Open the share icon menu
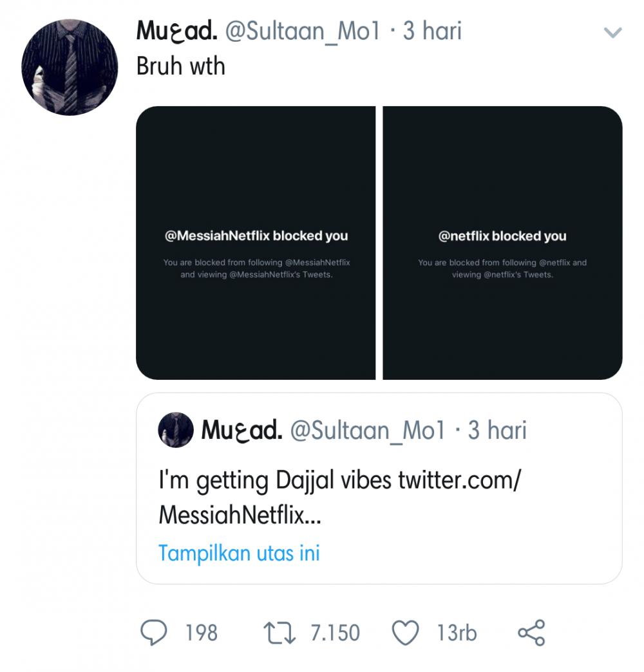Screen dimensions: 644x672 coord(531,633)
